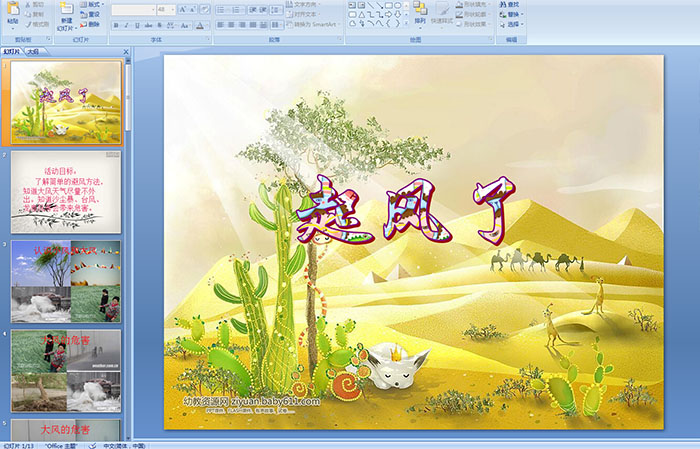Click the Change Case Aa icon
Image resolution: width=700 pixels, height=449 pixels.
point(185,25)
